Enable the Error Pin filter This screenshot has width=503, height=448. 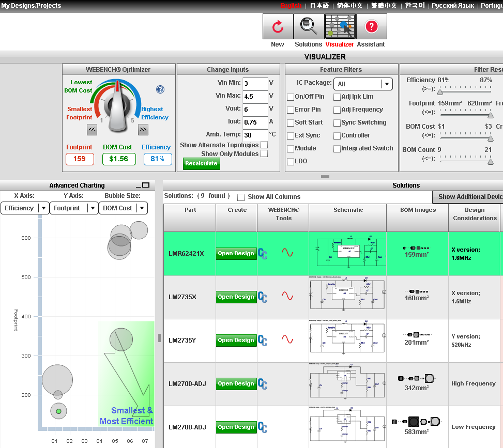click(291, 110)
